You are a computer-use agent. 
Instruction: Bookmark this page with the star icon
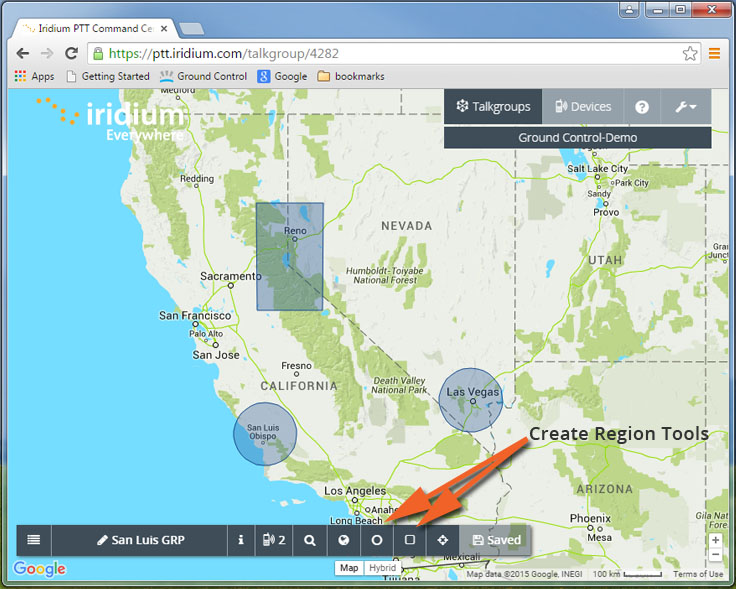click(x=690, y=54)
